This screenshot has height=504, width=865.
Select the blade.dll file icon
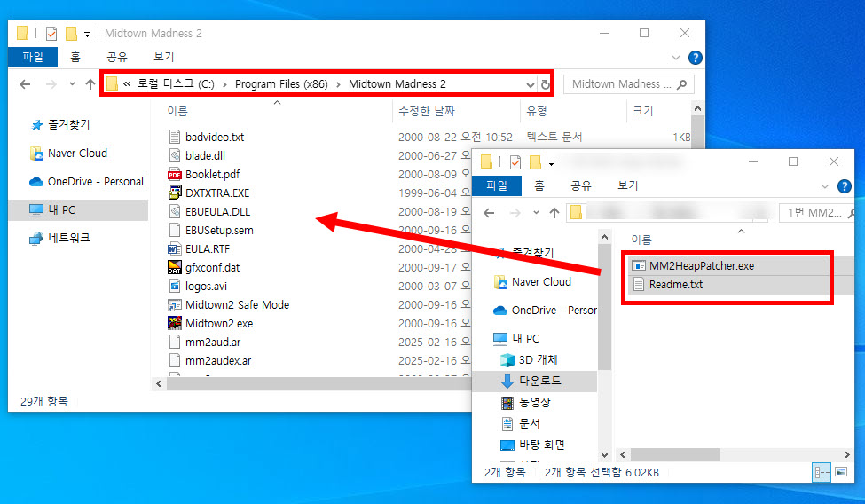click(x=174, y=155)
